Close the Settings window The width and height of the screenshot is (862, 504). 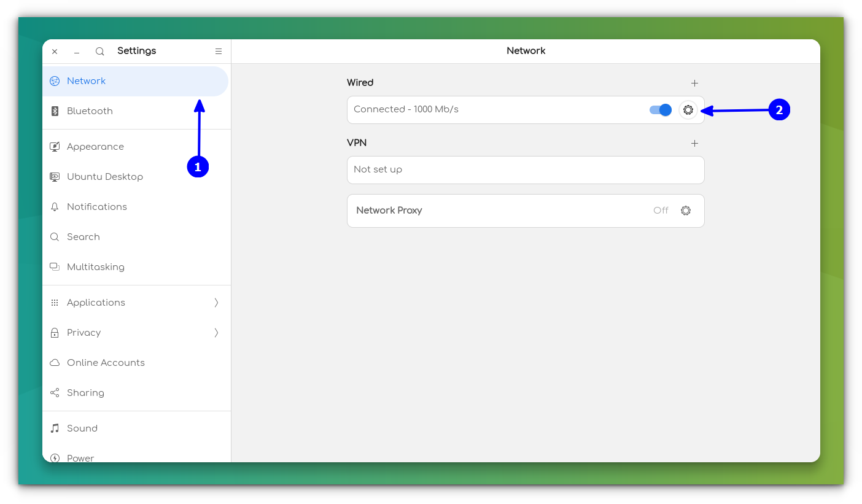(x=55, y=52)
